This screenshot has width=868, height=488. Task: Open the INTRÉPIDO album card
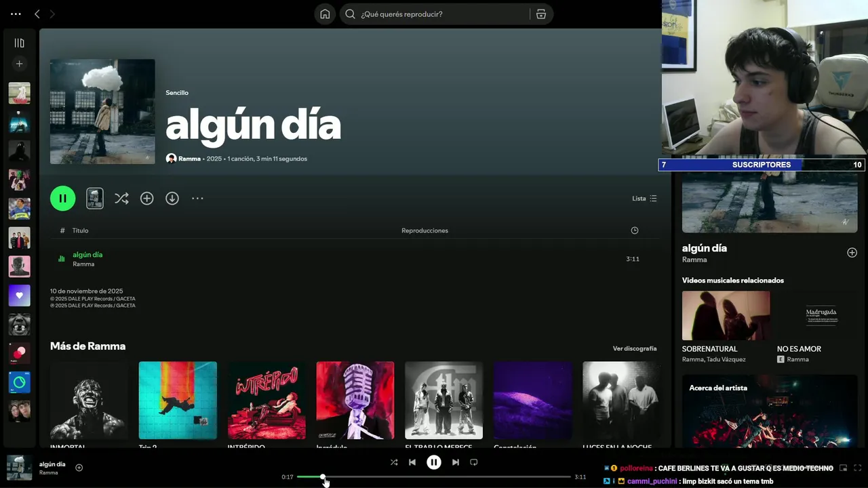tap(267, 404)
